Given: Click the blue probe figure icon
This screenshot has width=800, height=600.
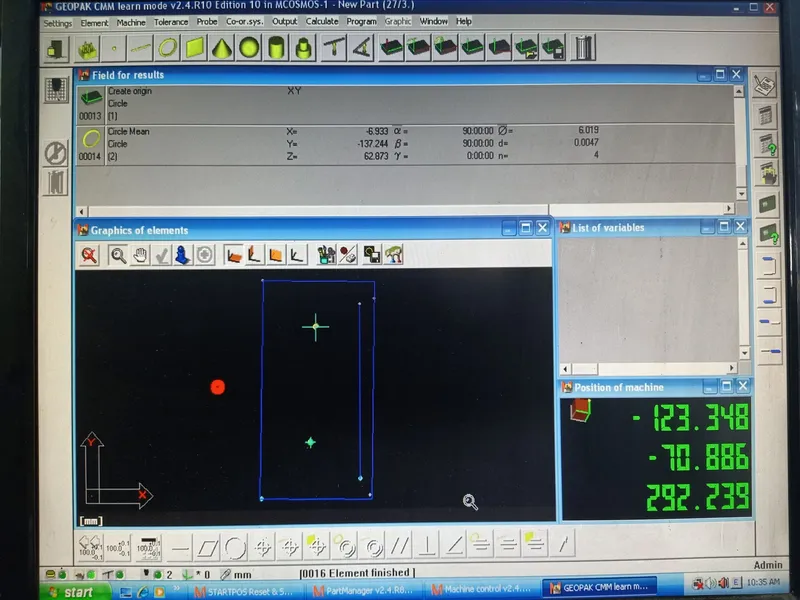Looking at the screenshot, I should [182, 255].
